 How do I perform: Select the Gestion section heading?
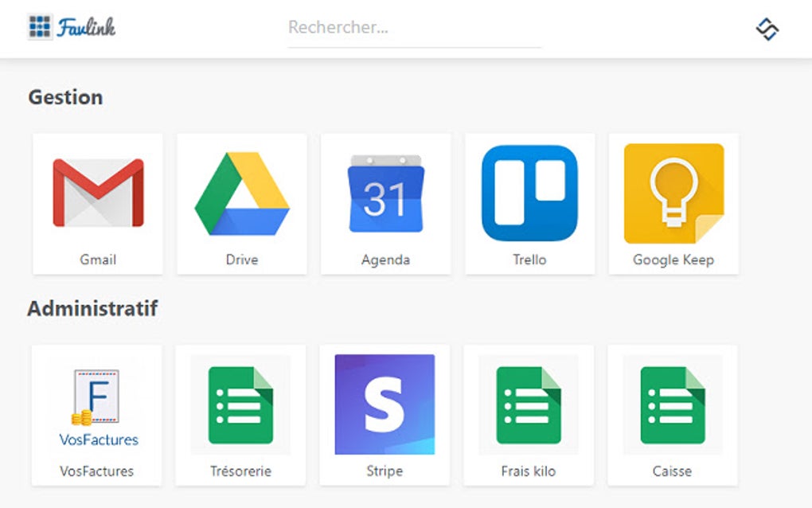coord(66,97)
